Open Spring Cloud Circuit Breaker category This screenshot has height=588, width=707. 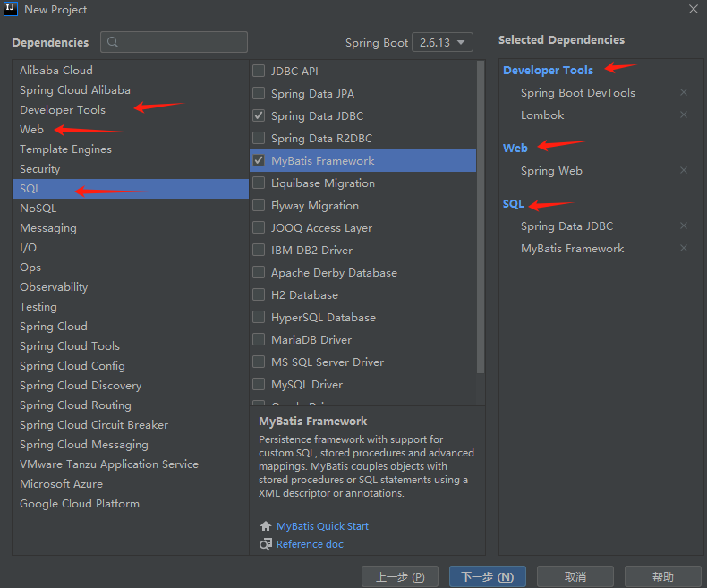click(x=131, y=425)
